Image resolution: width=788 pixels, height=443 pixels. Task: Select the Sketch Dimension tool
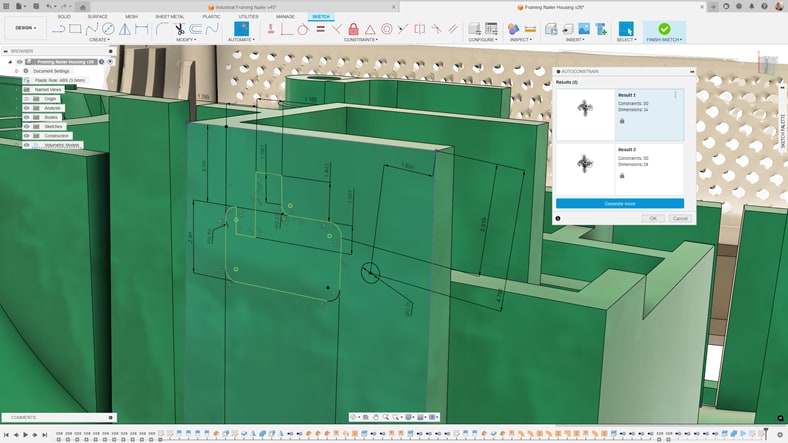[142, 29]
